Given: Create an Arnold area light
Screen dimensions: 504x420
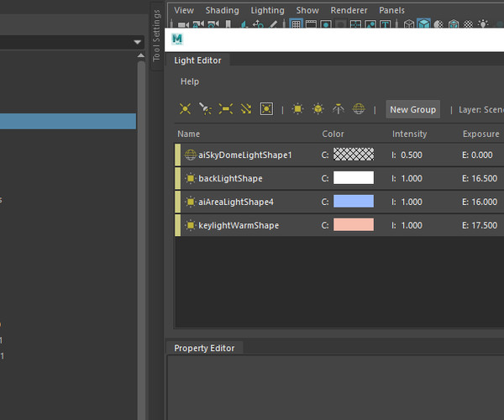Looking at the screenshot, I should click(297, 109).
